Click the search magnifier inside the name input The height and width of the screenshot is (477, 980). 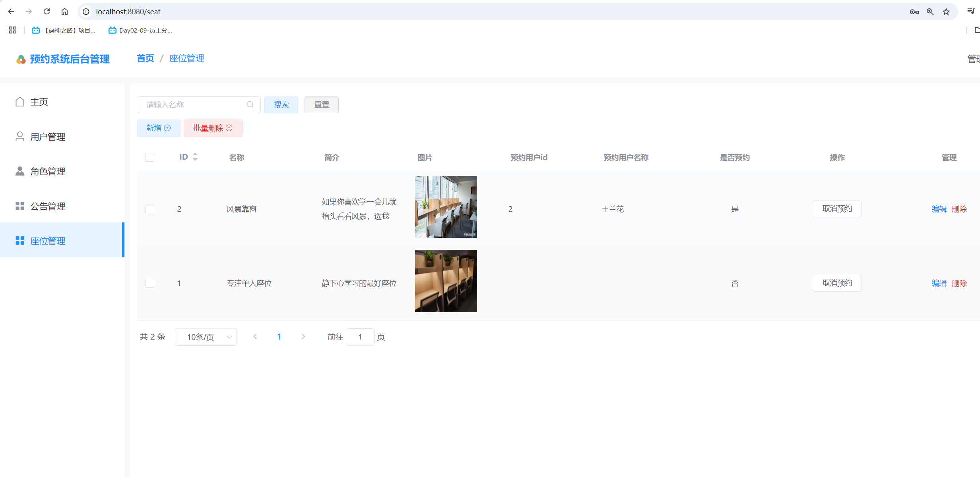(250, 104)
